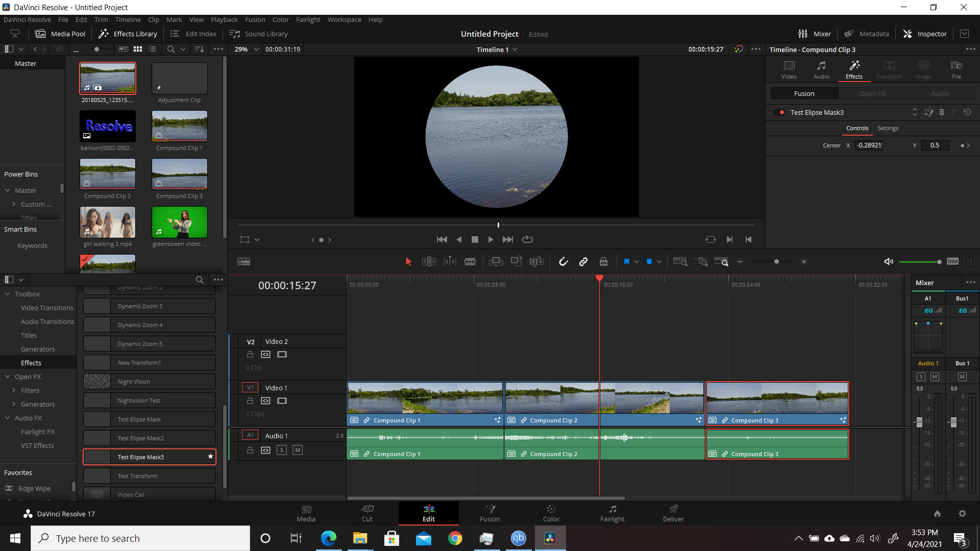The image size is (980, 551).
Task: Activate Dynamic Trim Mode tool
Action: 450,262
